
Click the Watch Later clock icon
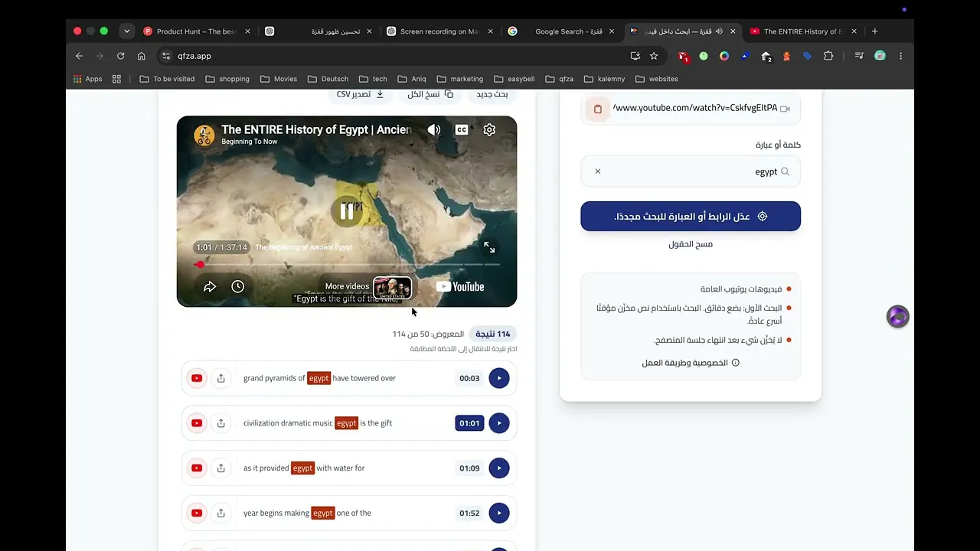(x=238, y=286)
